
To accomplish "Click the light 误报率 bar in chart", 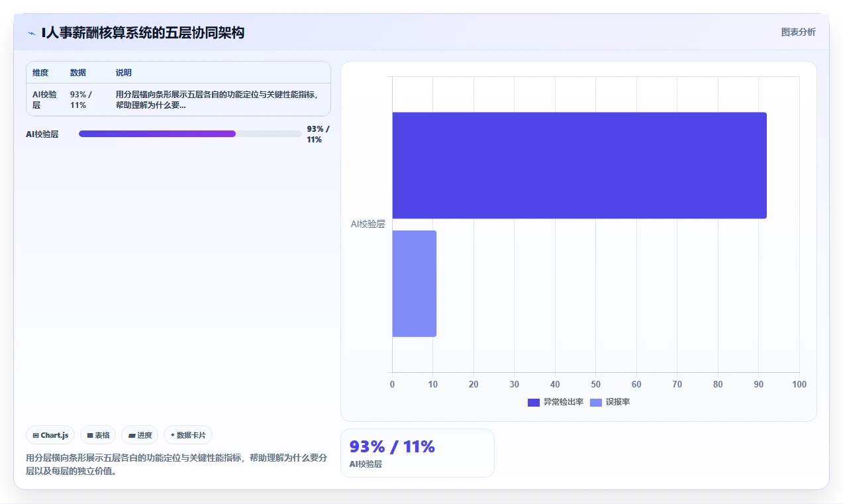I will tap(415, 283).
